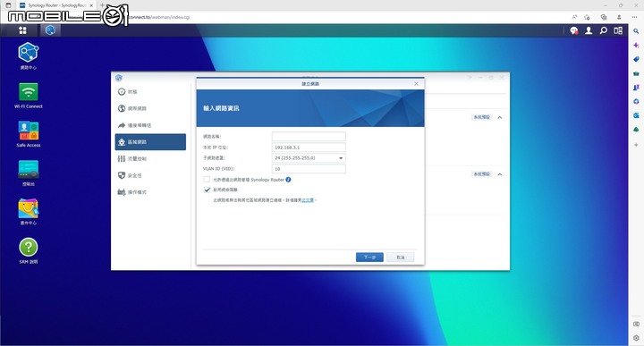Click the info icon beside Synology Router option
Image resolution: width=644 pixels, height=346 pixels.
[288, 180]
